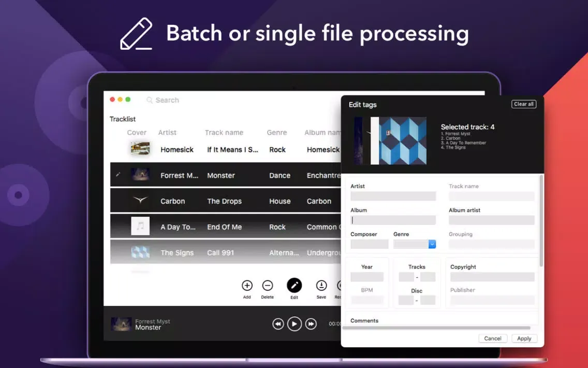Focus the Album artist text field

tap(491, 220)
